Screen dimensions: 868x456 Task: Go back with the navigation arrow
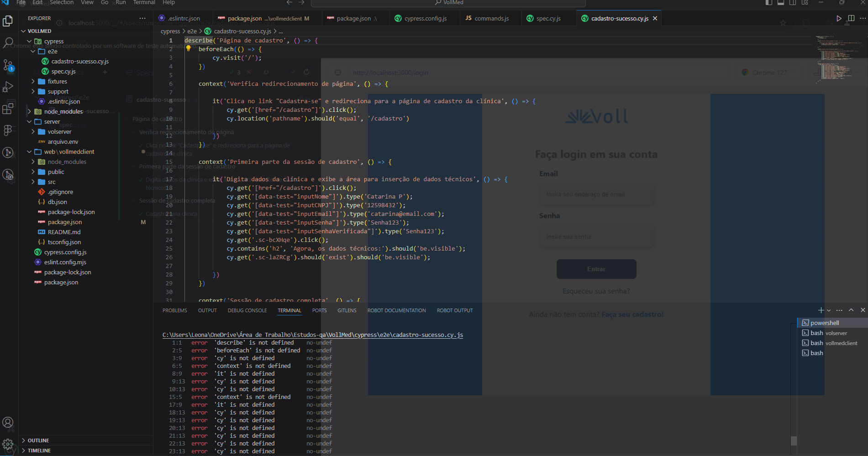(x=289, y=3)
